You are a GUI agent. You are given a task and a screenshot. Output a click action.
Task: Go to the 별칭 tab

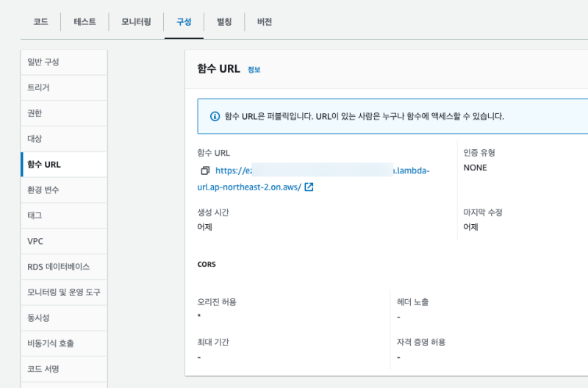point(224,22)
